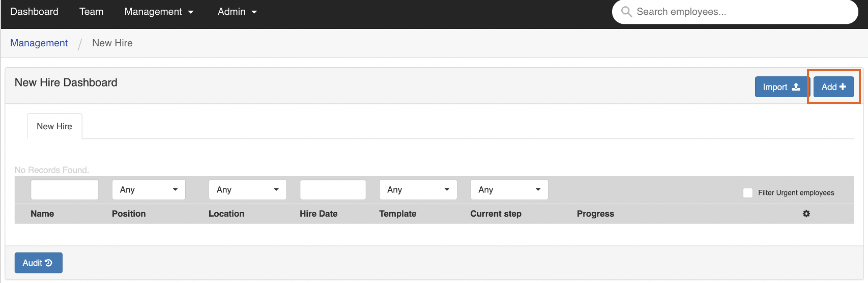Click the Name filter text field
The width and height of the screenshot is (868, 283).
(x=65, y=190)
